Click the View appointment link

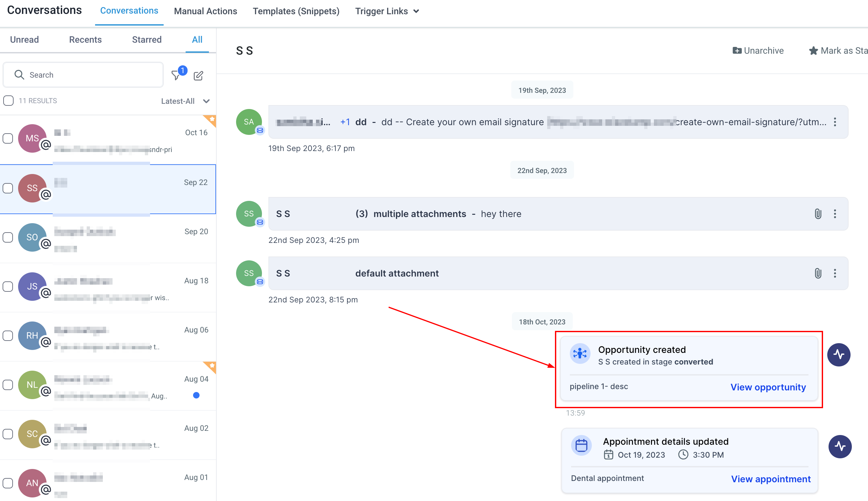pos(771,479)
